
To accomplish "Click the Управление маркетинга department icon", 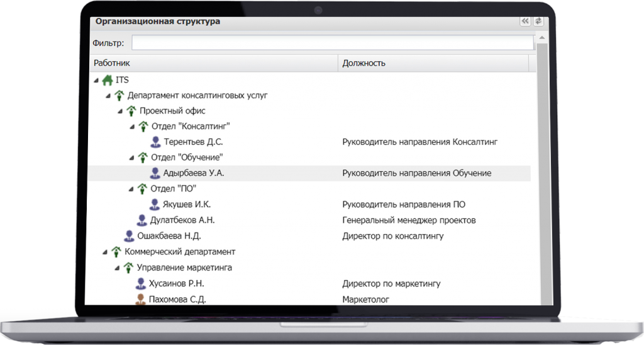I will [x=128, y=268].
